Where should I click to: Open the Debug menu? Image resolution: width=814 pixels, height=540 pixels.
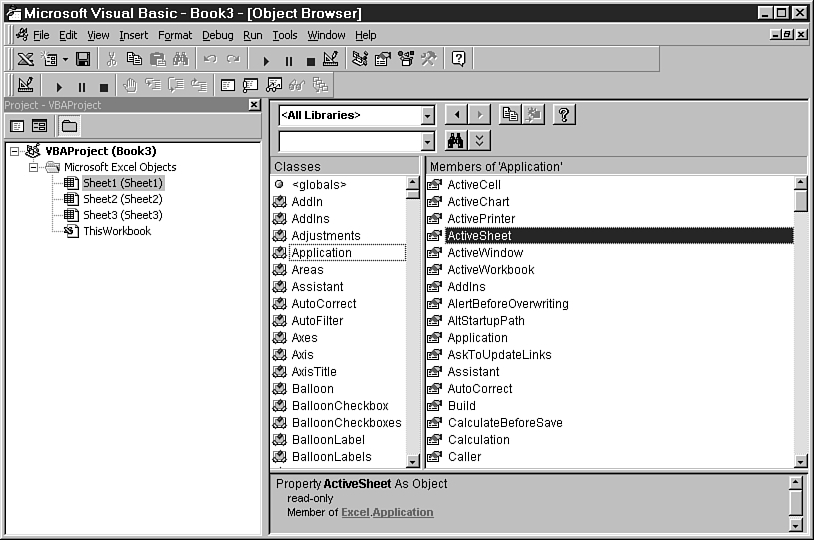(x=217, y=35)
